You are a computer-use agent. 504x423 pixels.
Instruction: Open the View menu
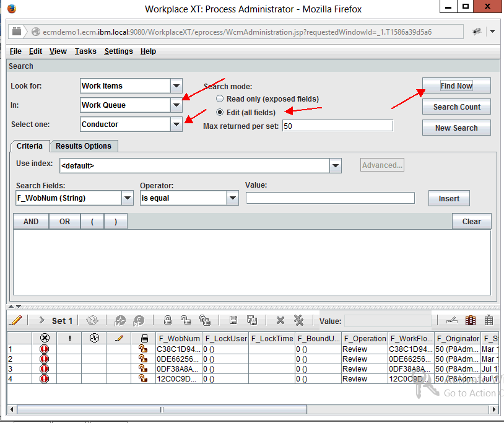click(x=58, y=51)
